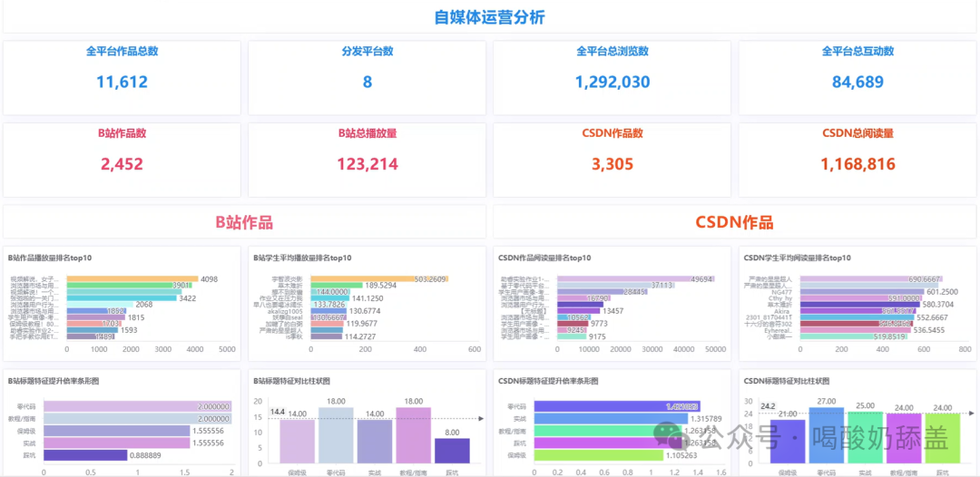
Task: Click the B站 average line label 14.4
Action: click(277, 413)
